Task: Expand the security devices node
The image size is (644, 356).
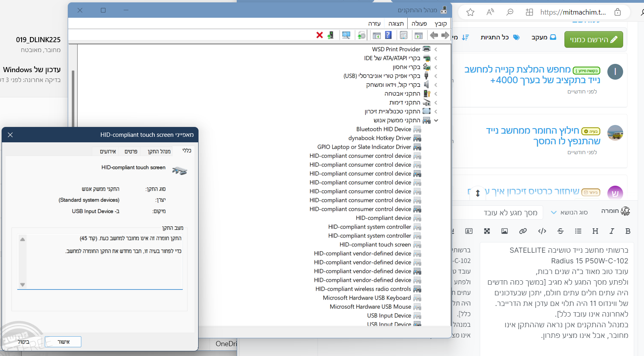Action: coord(436,94)
